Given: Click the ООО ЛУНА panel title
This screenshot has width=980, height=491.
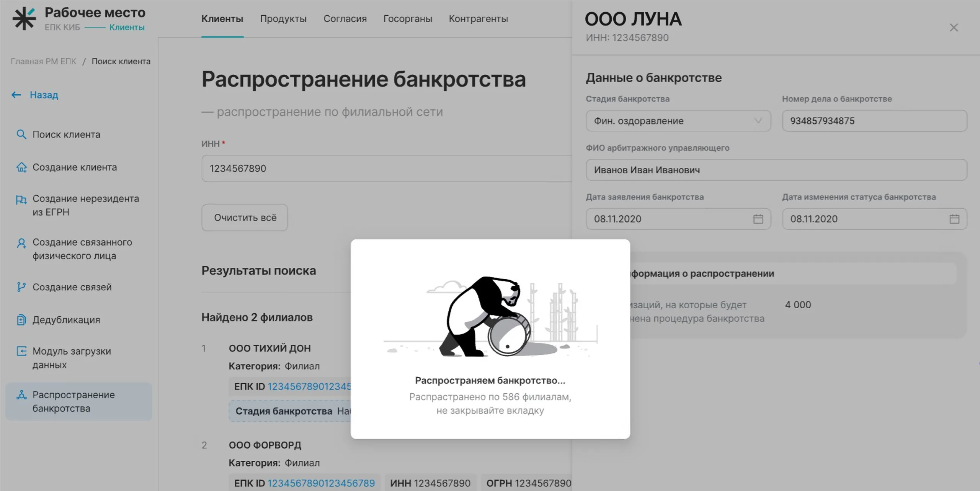Looking at the screenshot, I should [633, 19].
